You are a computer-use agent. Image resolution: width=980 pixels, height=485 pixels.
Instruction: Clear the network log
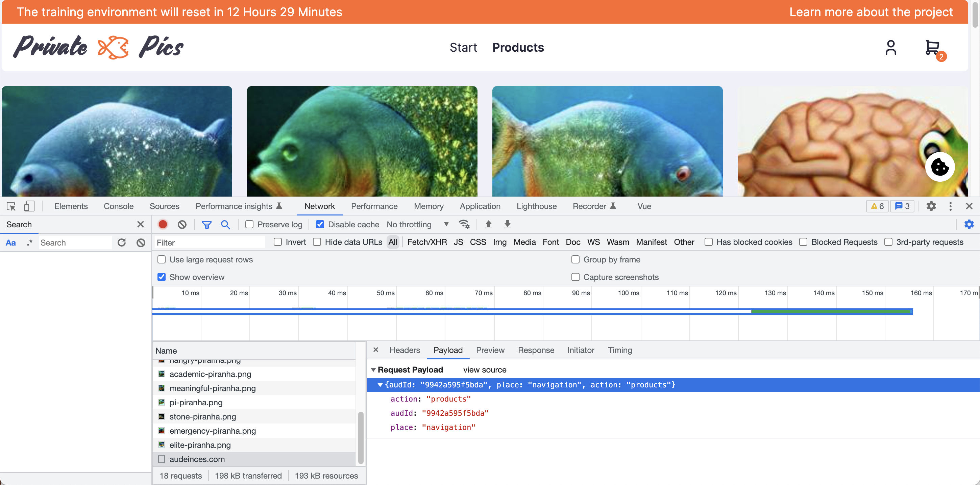182,224
